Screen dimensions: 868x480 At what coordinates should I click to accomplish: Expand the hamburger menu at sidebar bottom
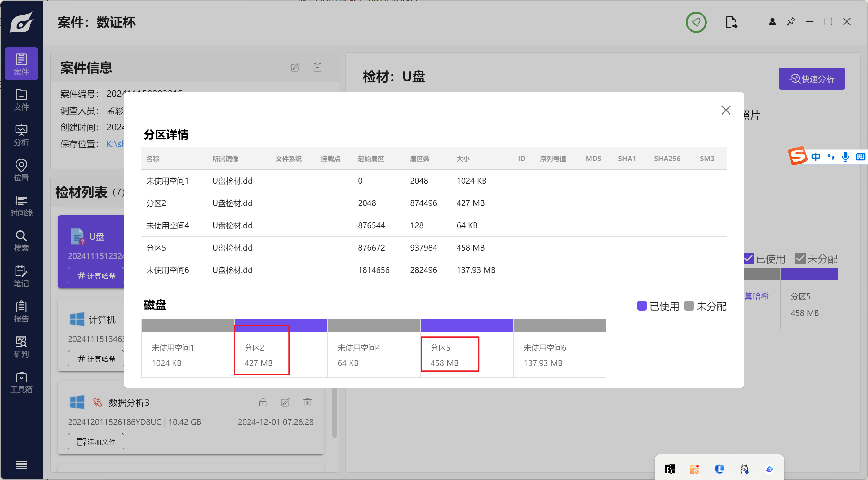22,465
